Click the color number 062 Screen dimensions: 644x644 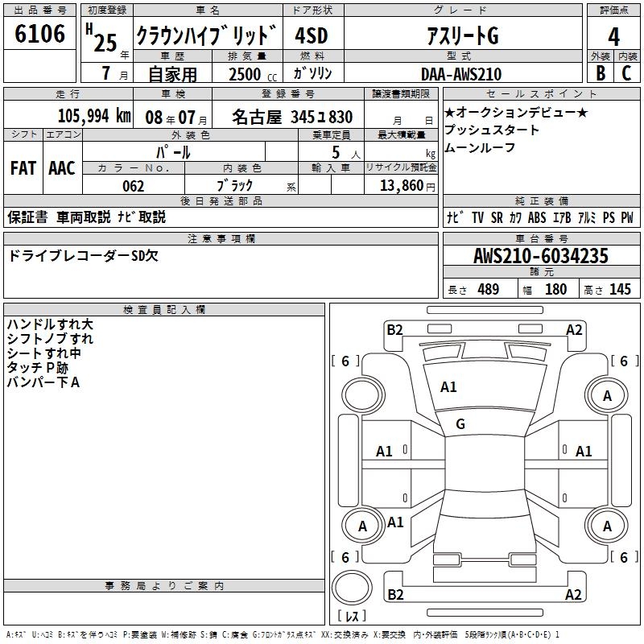(134, 186)
